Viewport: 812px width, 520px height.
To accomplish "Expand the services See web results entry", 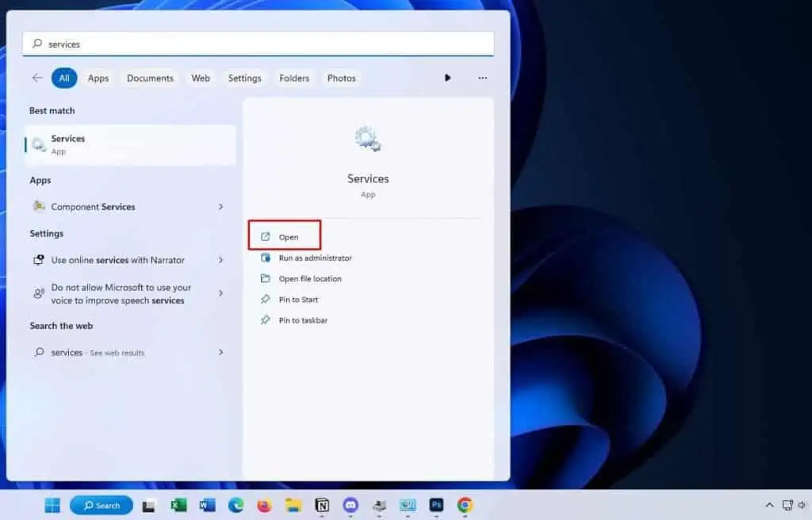I will click(220, 352).
